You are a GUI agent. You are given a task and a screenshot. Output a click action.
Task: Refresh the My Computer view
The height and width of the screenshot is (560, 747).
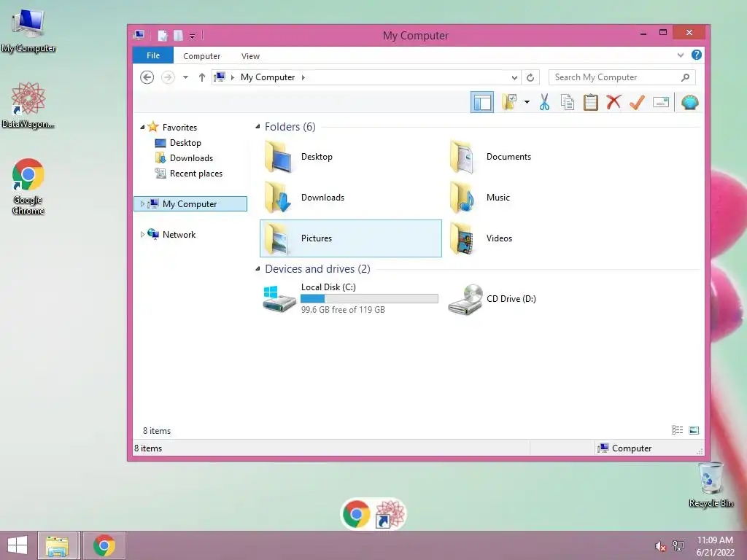(x=530, y=77)
